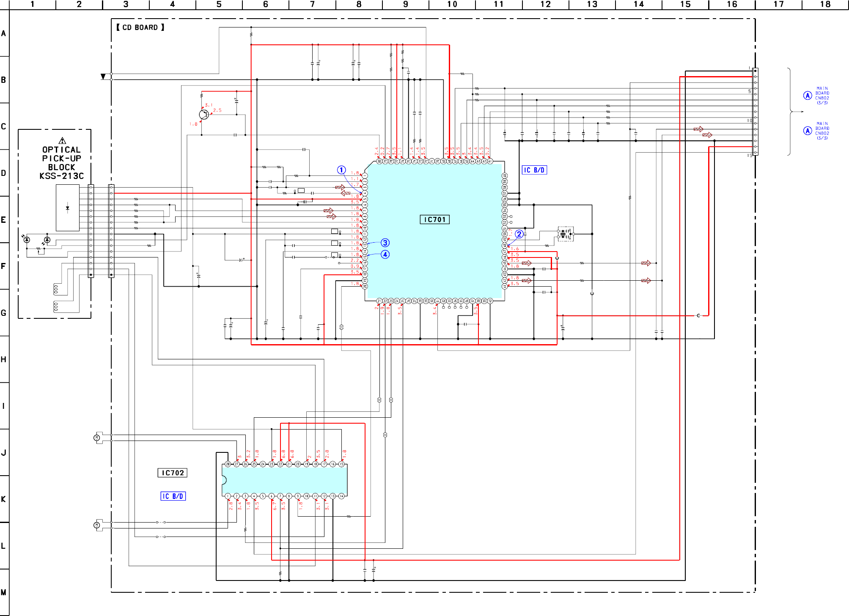This screenshot has height=616, width=849.
Task: Open the IC B/D link below IC702
Action: pyautogui.click(x=173, y=496)
